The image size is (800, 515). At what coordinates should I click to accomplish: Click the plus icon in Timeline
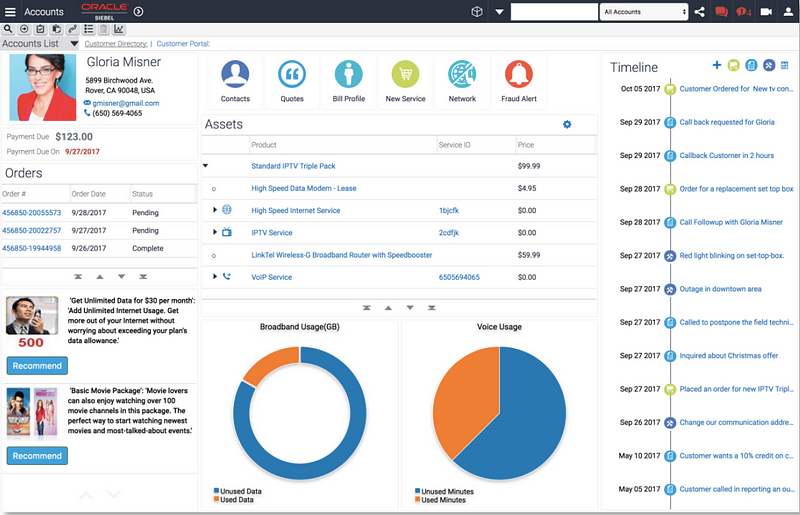click(x=716, y=66)
